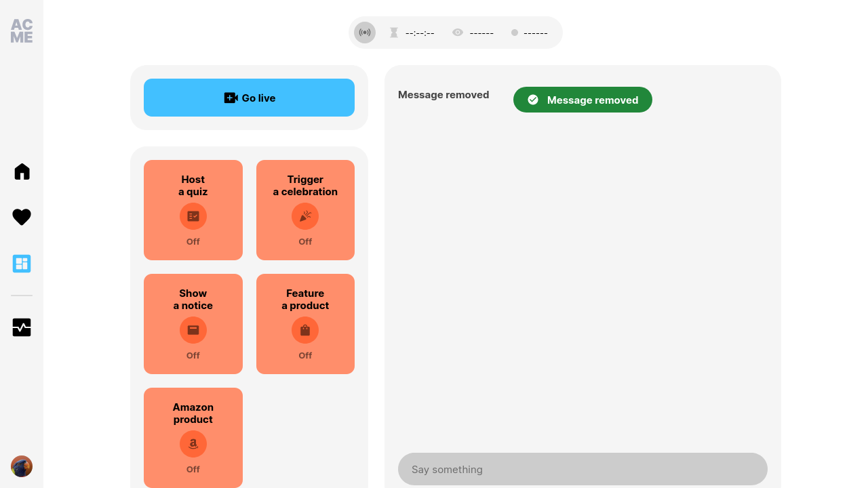
Task: Toggle the Amazon product card
Action: tap(193, 438)
